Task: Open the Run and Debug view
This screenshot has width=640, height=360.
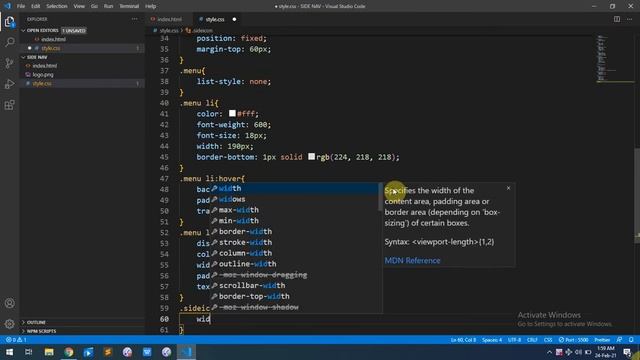Action: coord(9,84)
